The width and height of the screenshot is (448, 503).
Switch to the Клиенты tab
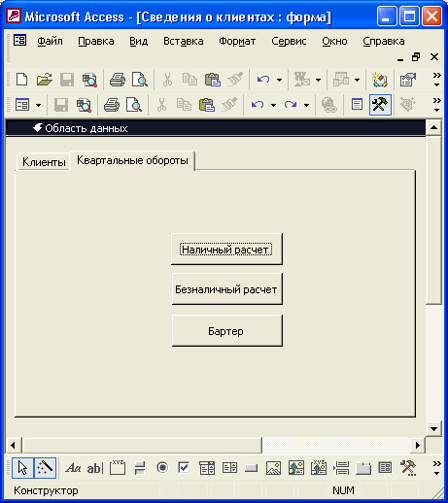click(44, 161)
